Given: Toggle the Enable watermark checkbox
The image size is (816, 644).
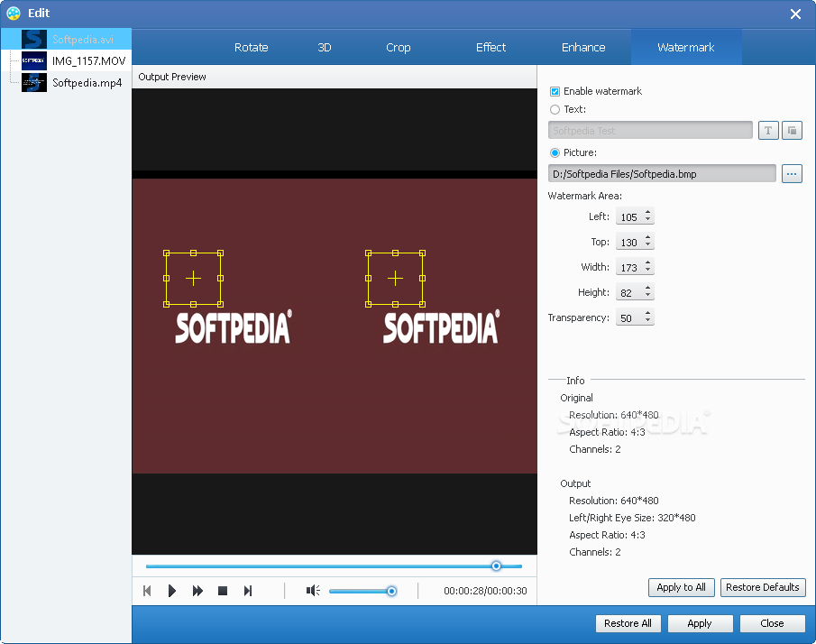Looking at the screenshot, I should tap(555, 91).
